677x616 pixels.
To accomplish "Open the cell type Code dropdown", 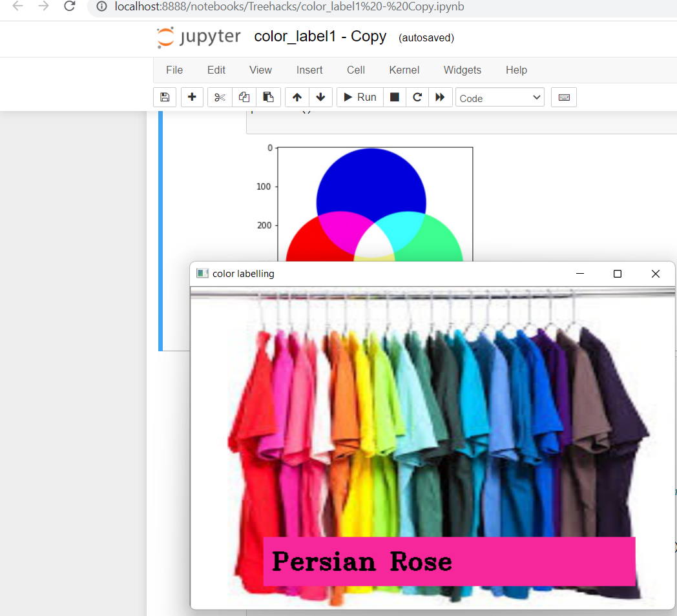I will coord(500,98).
